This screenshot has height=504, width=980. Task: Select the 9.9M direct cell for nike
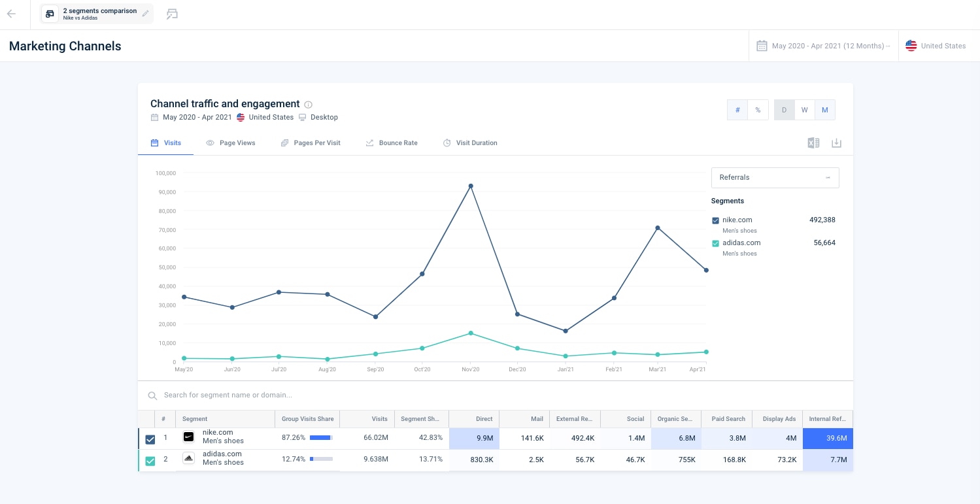point(474,439)
